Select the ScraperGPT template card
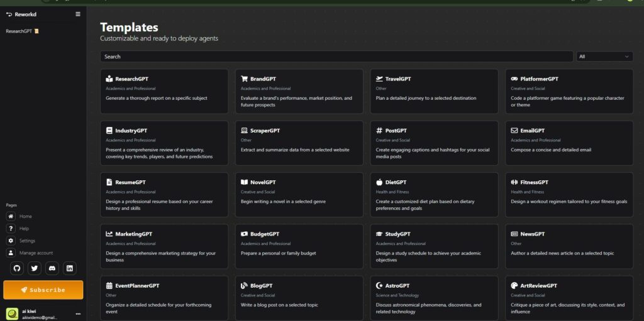 pos(299,143)
